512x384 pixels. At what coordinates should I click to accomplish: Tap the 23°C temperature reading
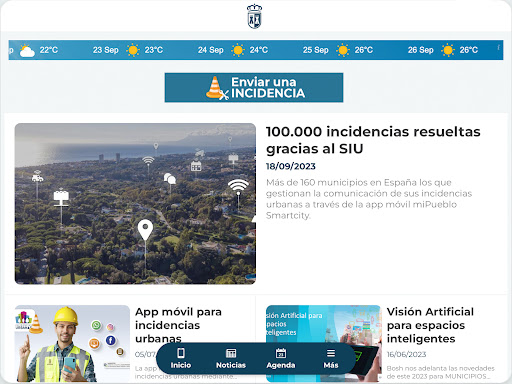(154, 50)
